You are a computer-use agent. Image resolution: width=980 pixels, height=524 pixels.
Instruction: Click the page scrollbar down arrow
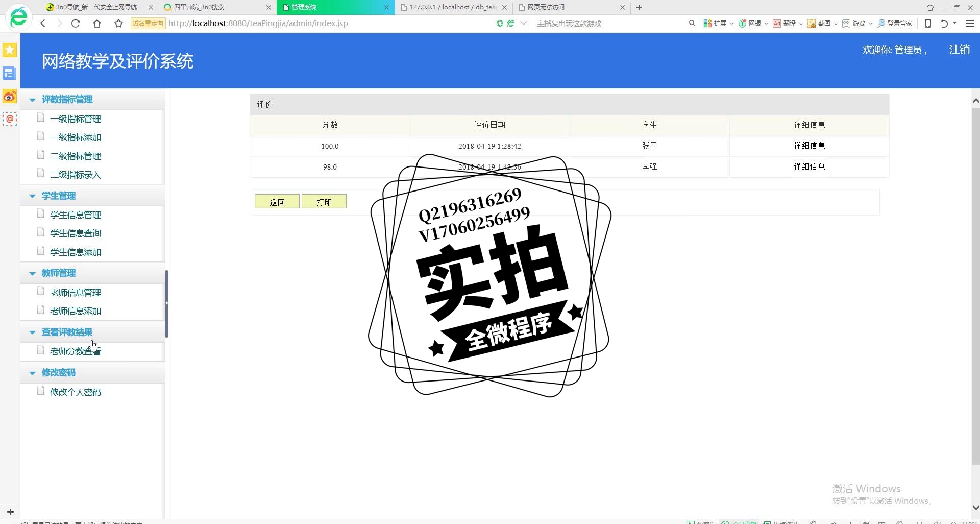point(975,508)
